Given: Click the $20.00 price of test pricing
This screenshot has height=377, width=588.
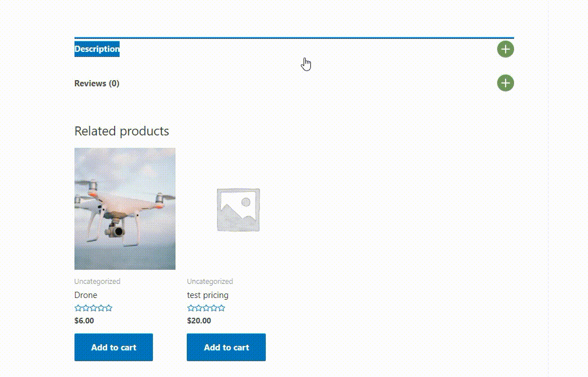Looking at the screenshot, I should point(199,321).
